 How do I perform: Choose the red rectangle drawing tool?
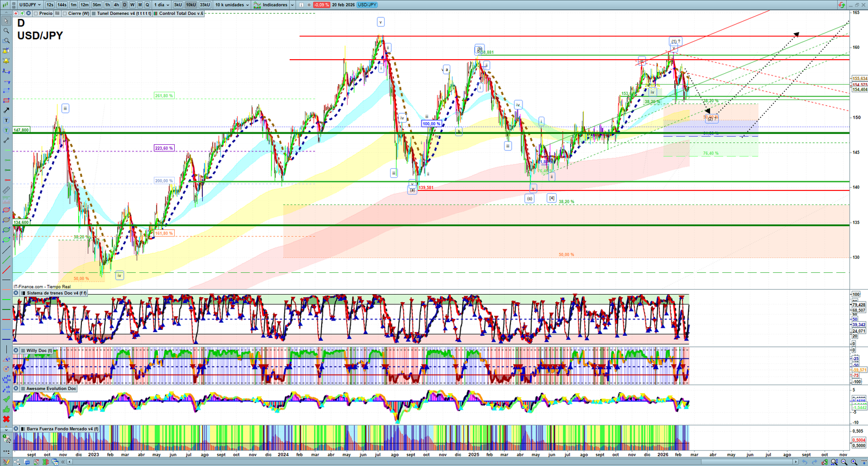6,100
